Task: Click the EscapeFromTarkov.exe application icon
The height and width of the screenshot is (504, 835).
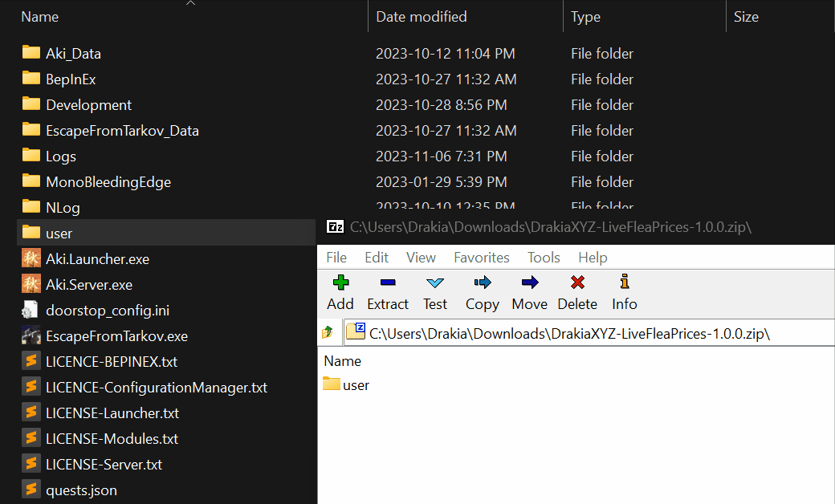Action: coord(31,335)
